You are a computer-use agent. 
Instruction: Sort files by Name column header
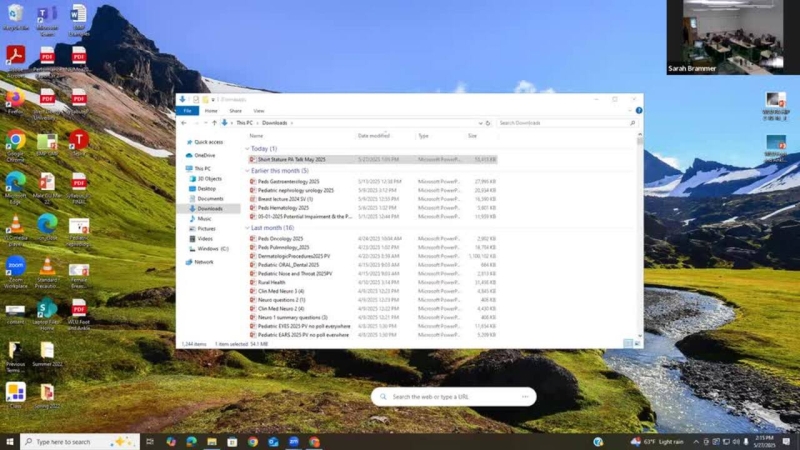pos(257,135)
